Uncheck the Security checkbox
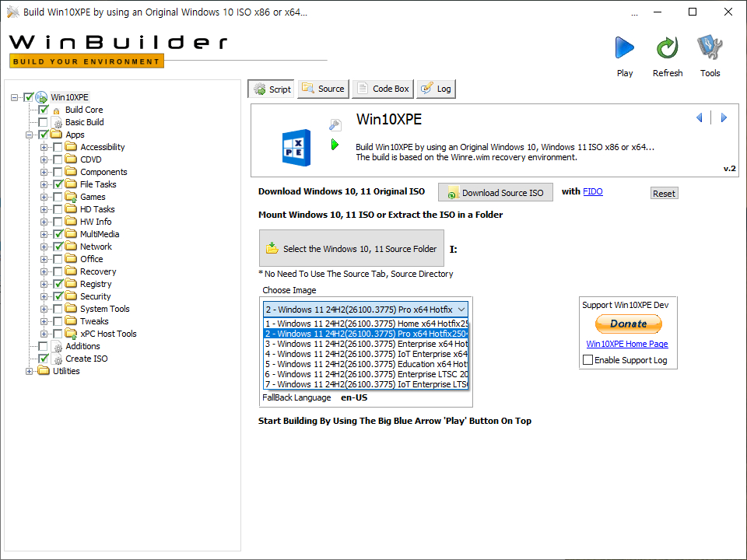Viewport: 747px width, 560px height. pos(58,296)
